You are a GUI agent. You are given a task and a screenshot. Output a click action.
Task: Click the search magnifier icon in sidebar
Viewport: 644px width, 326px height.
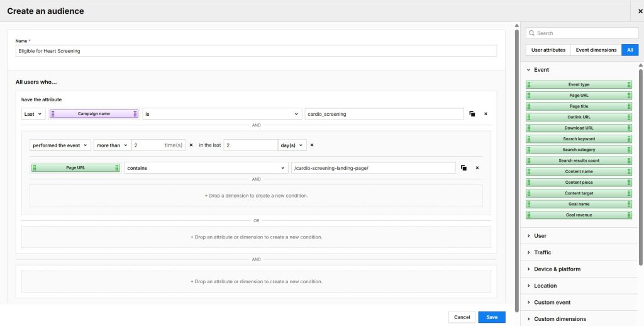pyautogui.click(x=531, y=33)
